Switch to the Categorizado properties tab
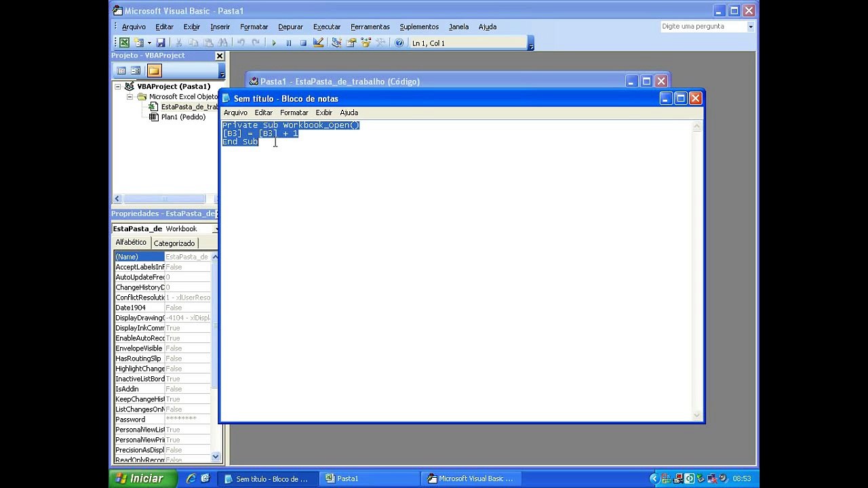The image size is (868, 488). pos(174,243)
